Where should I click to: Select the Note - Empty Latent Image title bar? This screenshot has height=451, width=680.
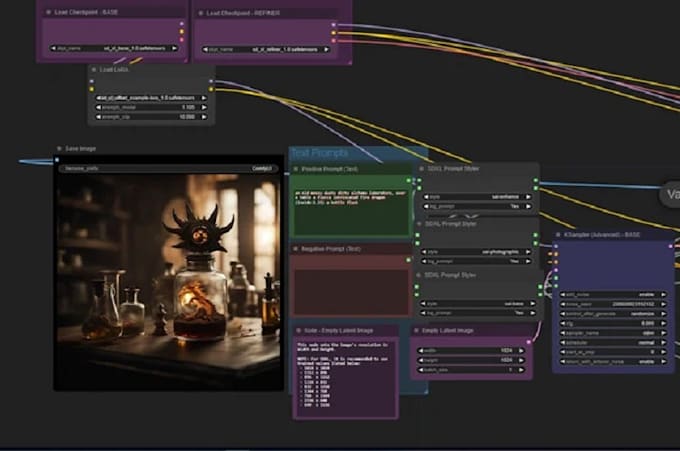[x=345, y=330]
